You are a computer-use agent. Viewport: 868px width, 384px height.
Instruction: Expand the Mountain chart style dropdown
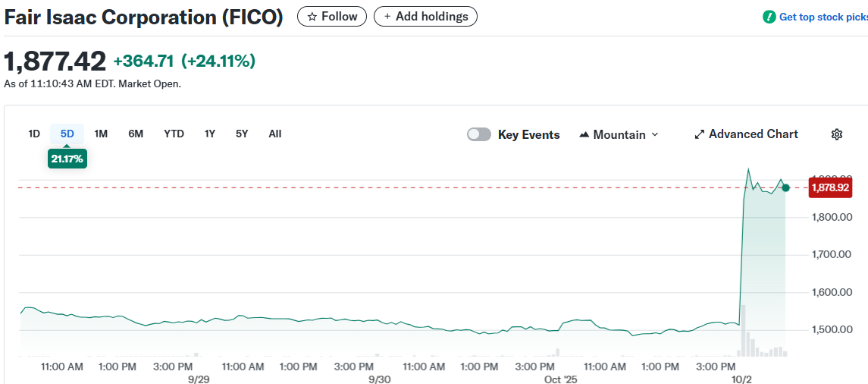[x=655, y=134]
